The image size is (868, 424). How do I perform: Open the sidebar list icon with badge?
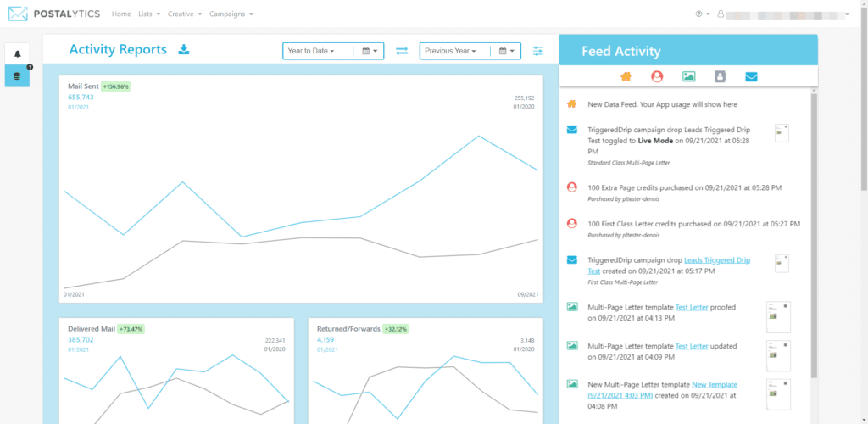(x=17, y=75)
